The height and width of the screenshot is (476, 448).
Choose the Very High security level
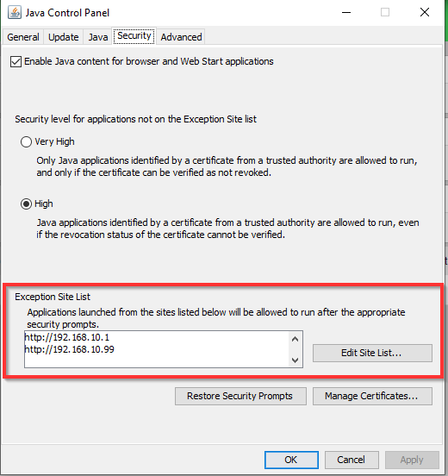pos(26,141)
